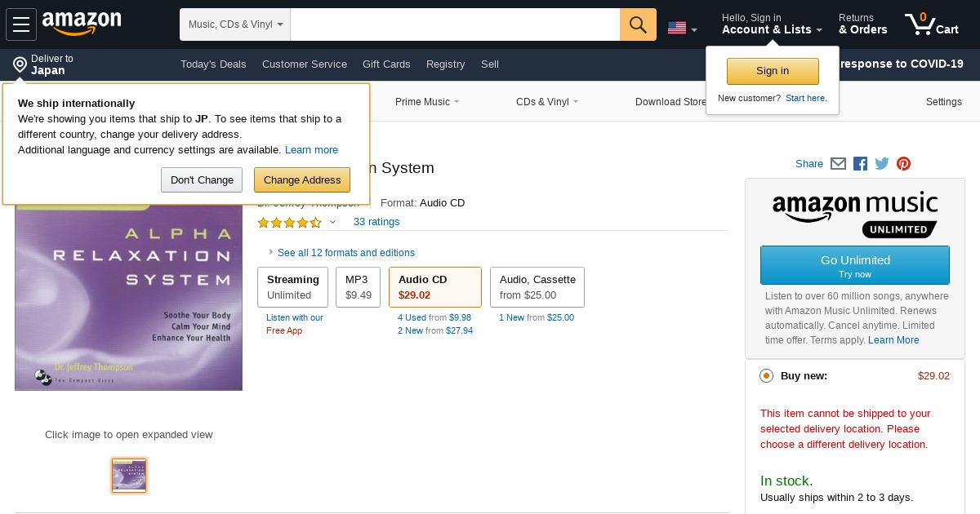Viewport: 980px width, 514px height.
Task: Click the In stock. text
Action: tap(786, 481)
